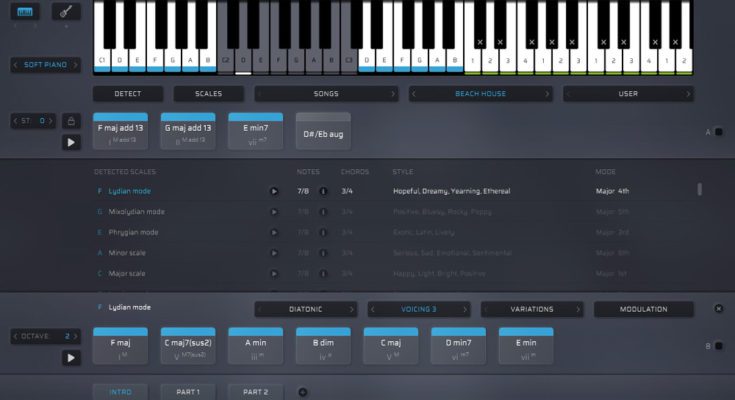The image size is (735, 400).
Task: Expand the Diatonic chord type selector
Action: pos(305,309)
